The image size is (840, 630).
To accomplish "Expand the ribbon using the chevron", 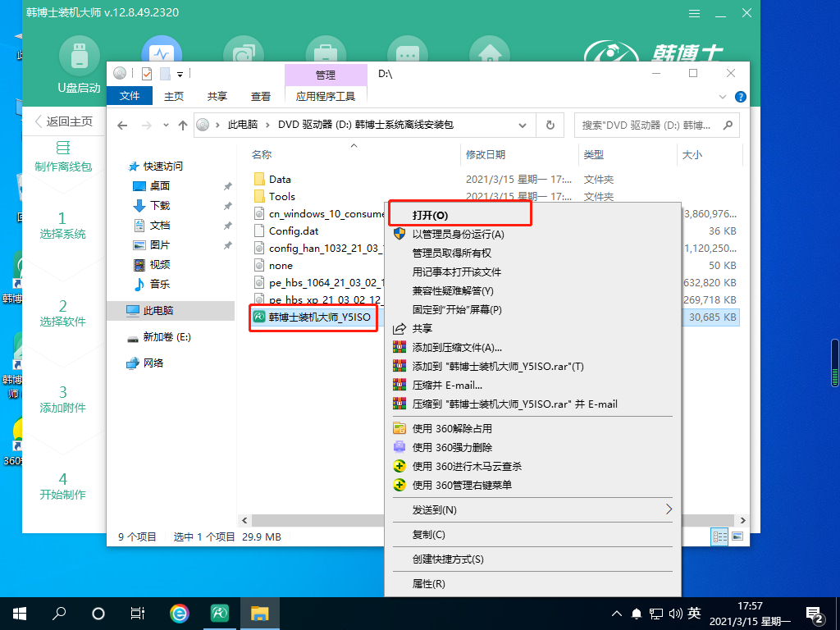I will [x=723, y=96].
